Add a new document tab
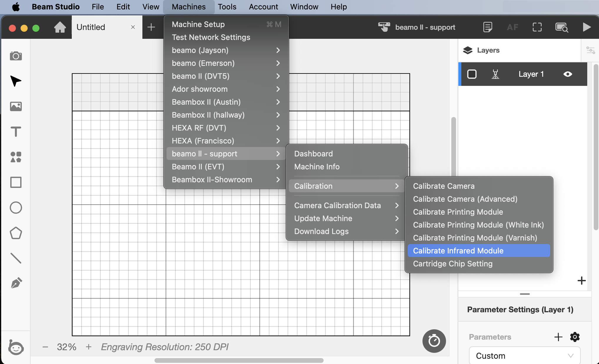The width and height of the screenshot is (599, 364). [151, 27]
